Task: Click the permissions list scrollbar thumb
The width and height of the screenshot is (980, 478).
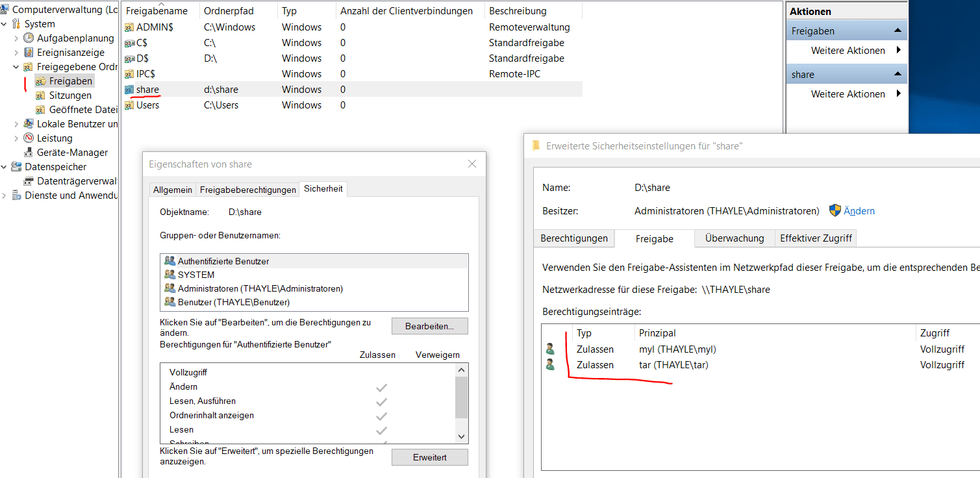Action: (x=462, y=397)
